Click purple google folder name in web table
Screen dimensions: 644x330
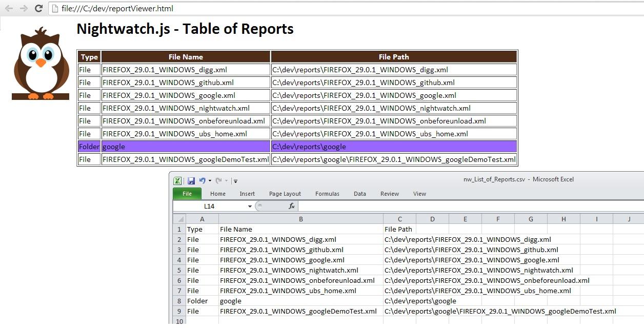186,147
